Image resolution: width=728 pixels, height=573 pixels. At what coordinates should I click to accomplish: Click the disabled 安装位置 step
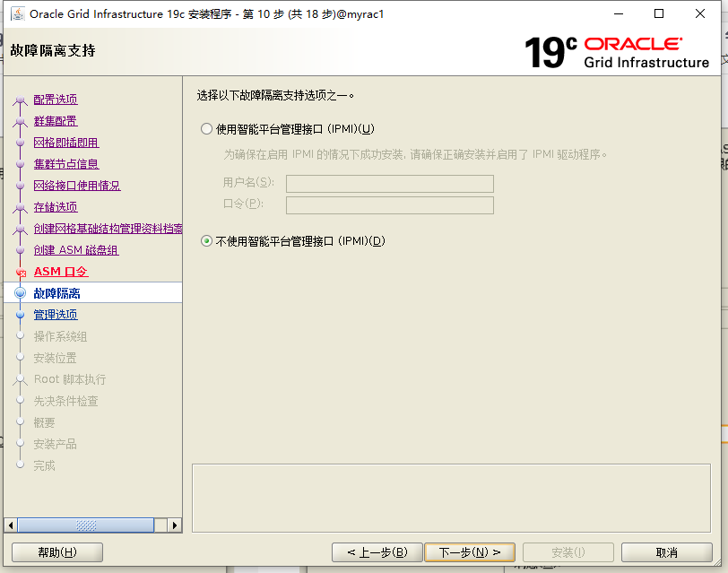coord(55,358)
